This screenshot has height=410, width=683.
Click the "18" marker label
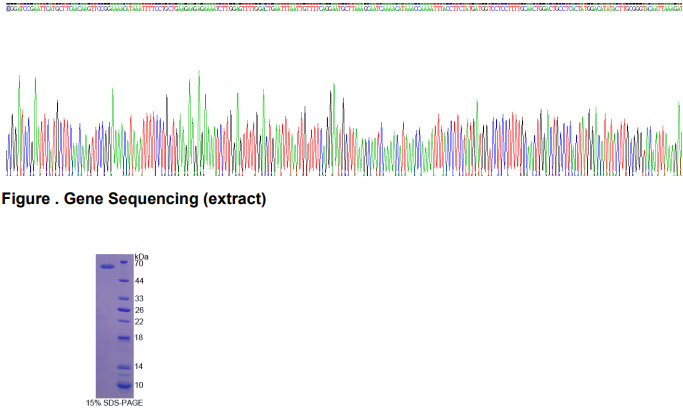[139, 338]
